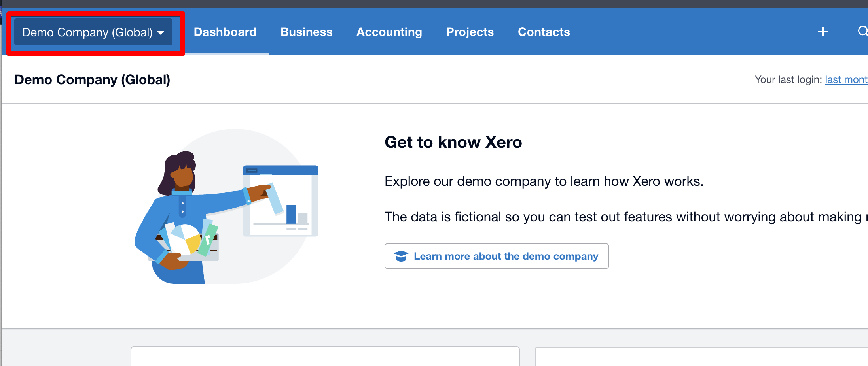The width and height of the screenshot is (868, 366).
Task: Select the right dashboard card below the banner
Action: tap(701, 357)
